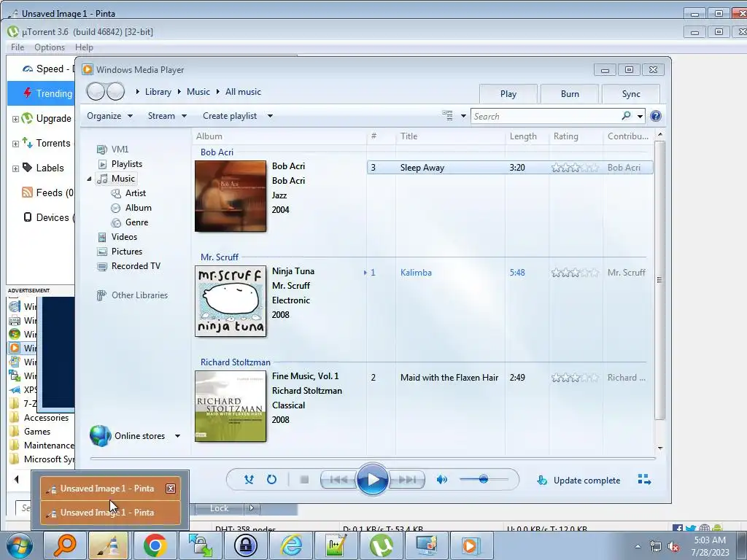The width and height of the screenshot is (747, 560).
Task: Expand the Labels node in uTorrent
Action: click(x=15, y=168)
